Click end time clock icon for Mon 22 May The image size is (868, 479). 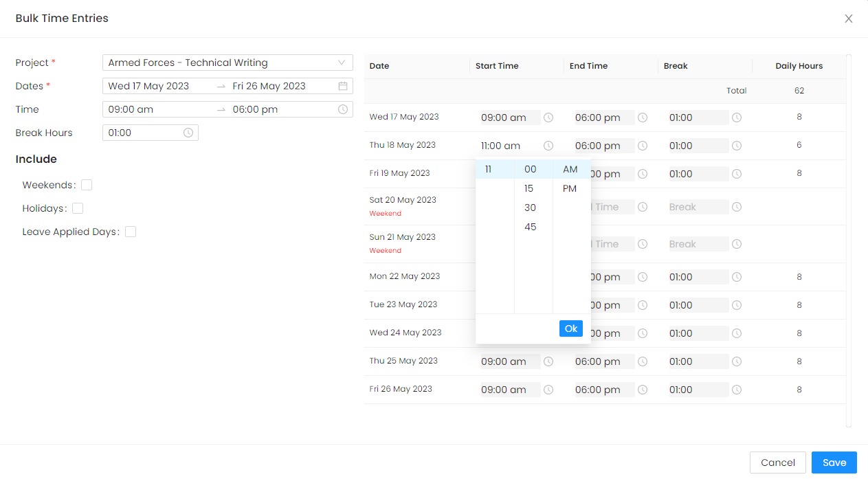coord(642,277)
